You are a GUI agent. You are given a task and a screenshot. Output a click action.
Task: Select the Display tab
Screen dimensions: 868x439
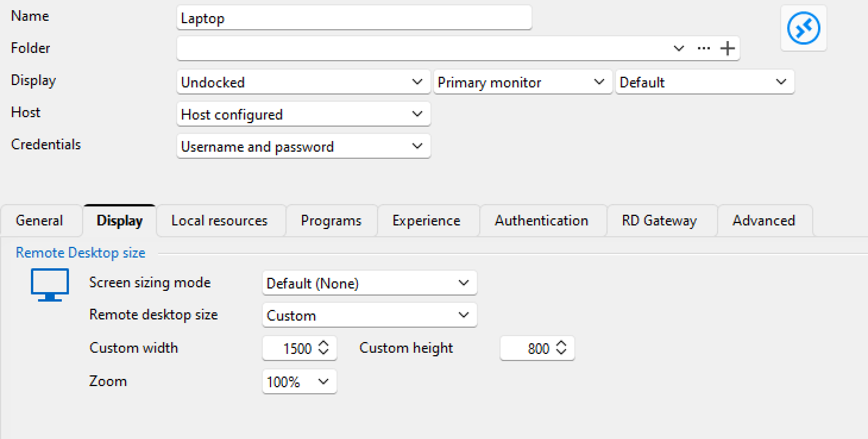pos(120,221)
